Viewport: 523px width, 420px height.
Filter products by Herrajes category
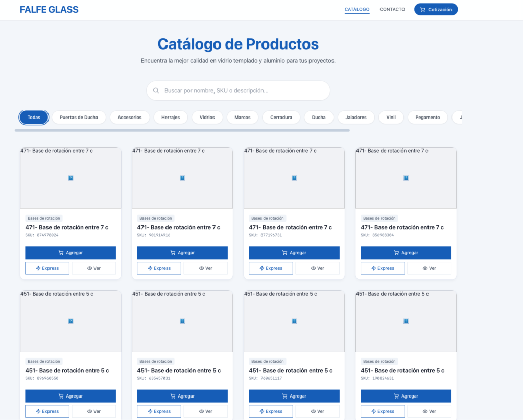tap(171, 118)
